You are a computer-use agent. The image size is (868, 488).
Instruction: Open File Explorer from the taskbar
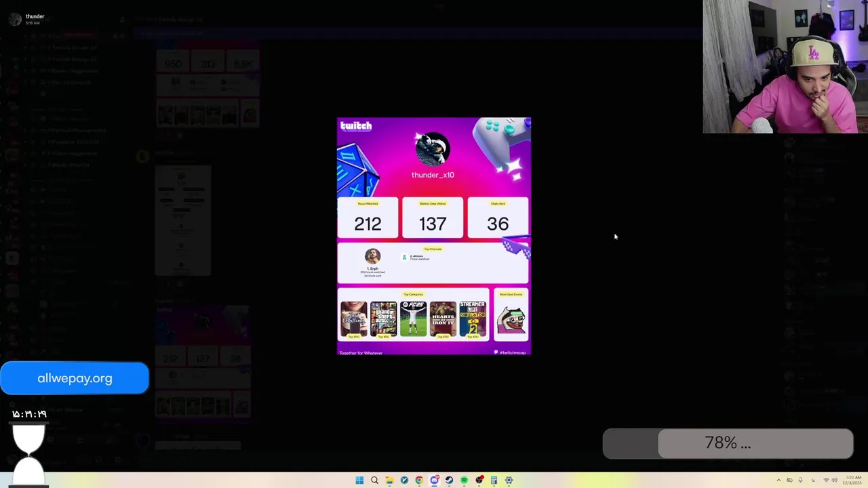[x=389, y=480]
